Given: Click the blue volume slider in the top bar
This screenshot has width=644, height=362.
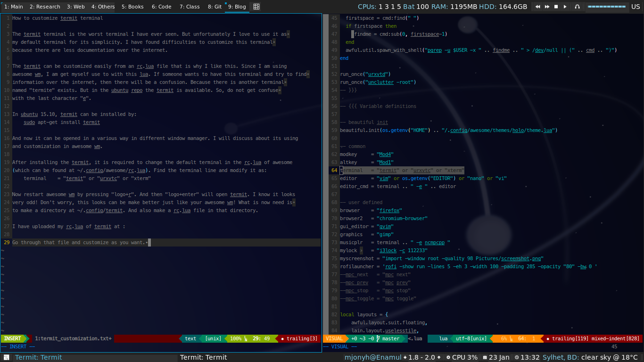Looking at the screenshot, I should (607, 7).
